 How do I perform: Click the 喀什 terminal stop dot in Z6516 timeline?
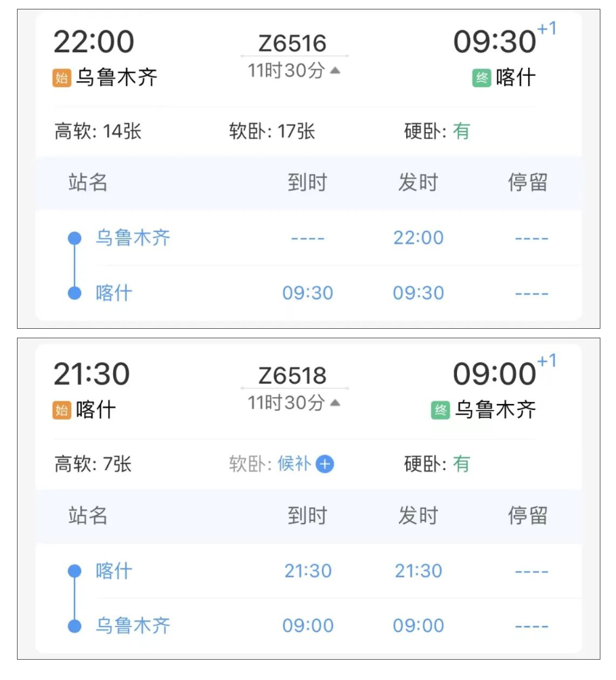(x=74, y=293)
